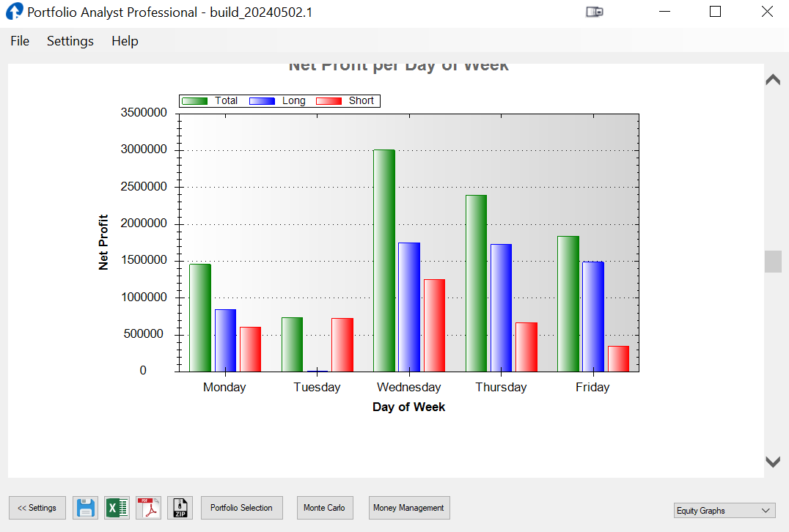This screenshot has height=532, width=789.
Task: Open the Help menu
Action: tap(125, 41)
